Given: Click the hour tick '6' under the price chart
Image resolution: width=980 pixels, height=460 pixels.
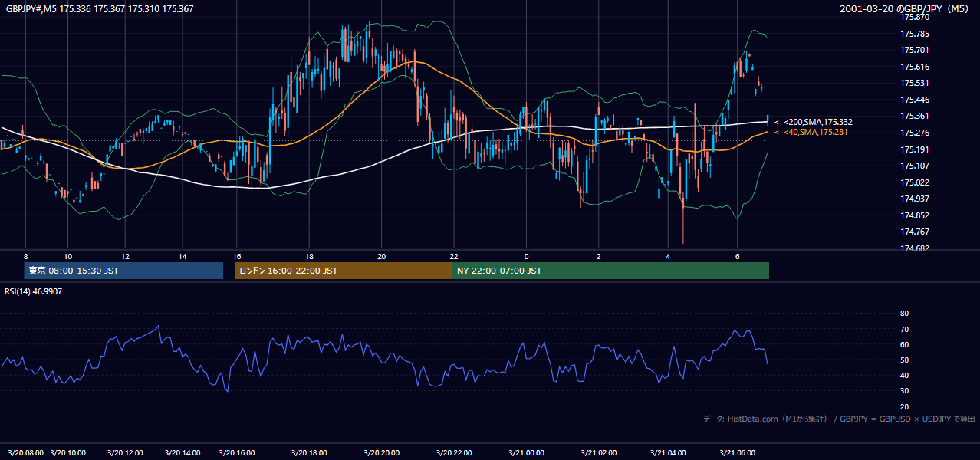Looking at the screenshot, I should point(737,256).
